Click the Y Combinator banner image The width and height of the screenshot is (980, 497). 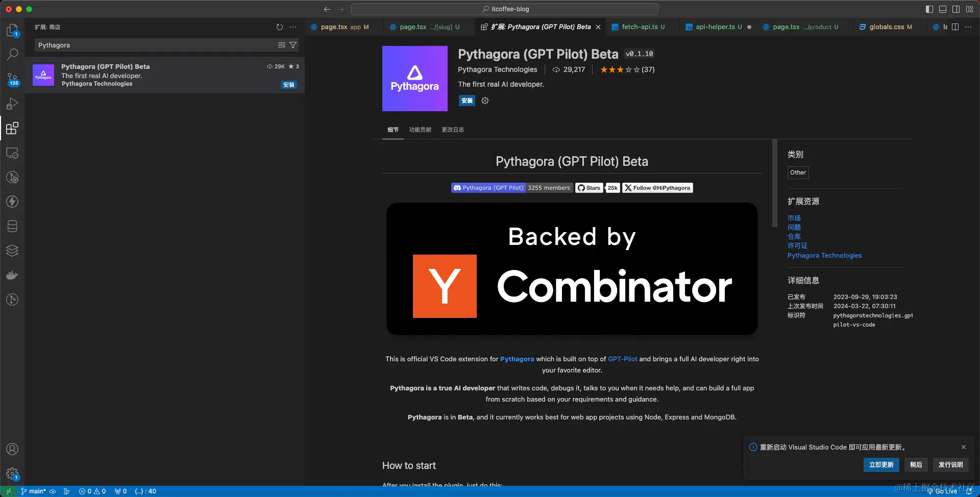[572, 269]
